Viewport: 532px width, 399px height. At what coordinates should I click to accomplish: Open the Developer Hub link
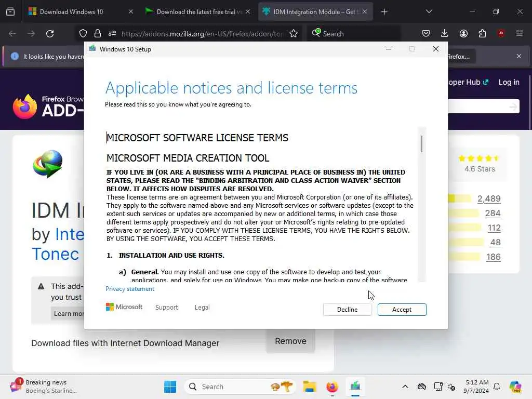[468, 82]
